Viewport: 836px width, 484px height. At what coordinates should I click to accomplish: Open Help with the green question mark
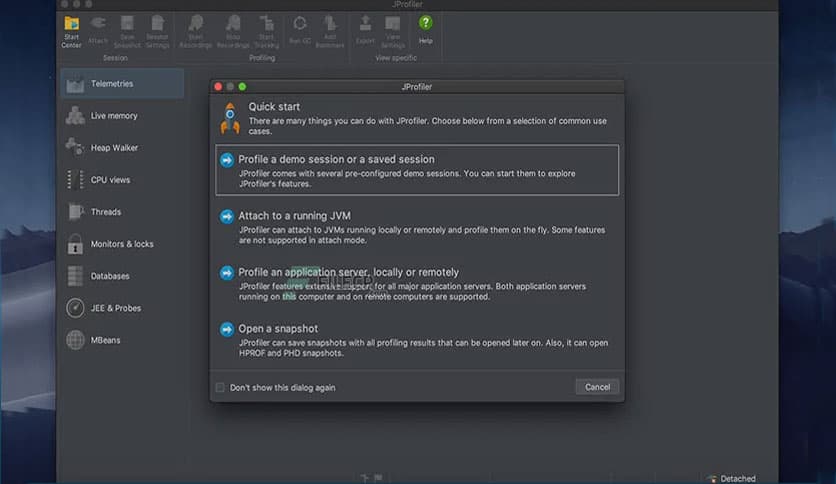pyautogui.click(x=425, y=30)
